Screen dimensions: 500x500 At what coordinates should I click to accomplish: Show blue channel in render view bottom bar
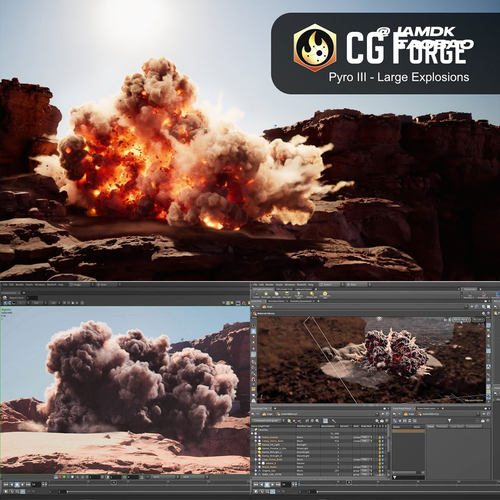(68, 477)
